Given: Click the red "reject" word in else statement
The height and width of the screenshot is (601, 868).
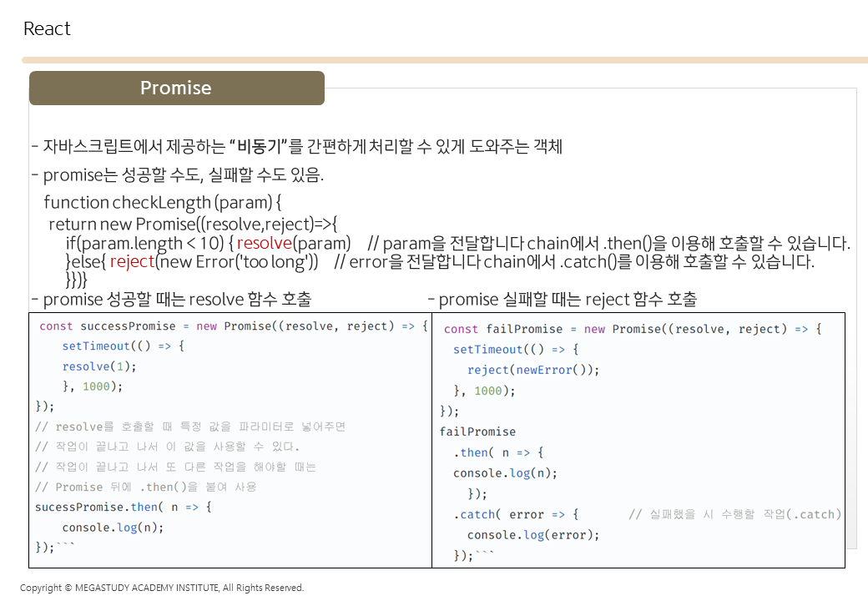Looking at the screenshot, I should click(132, 261).
